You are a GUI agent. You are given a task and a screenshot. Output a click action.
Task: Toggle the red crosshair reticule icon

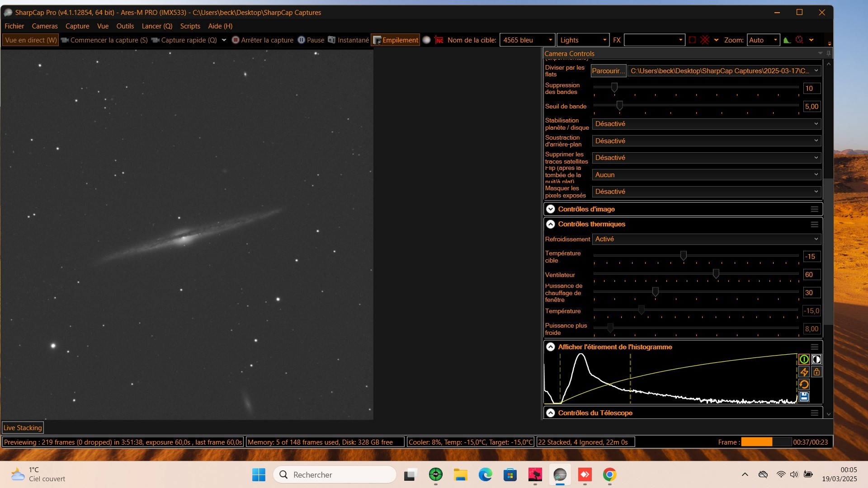tap(705, 40)
